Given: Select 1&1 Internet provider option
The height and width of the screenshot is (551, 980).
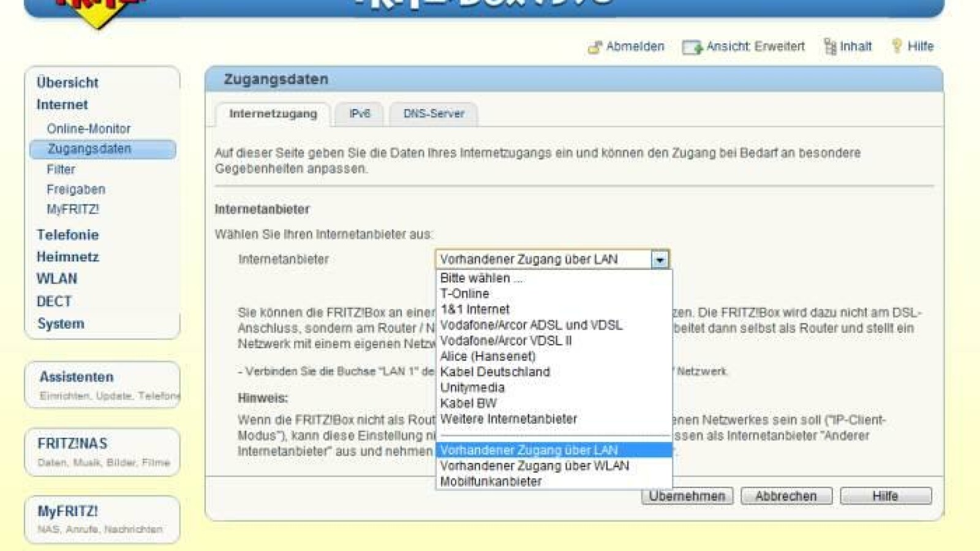Looking at the screenshot, I should 554,309.
